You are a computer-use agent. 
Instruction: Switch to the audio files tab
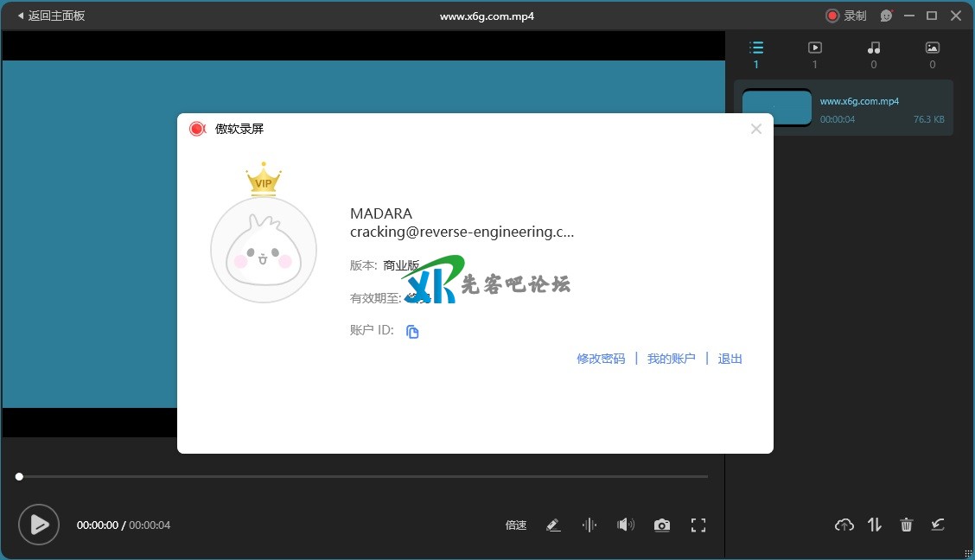point(874,54)
